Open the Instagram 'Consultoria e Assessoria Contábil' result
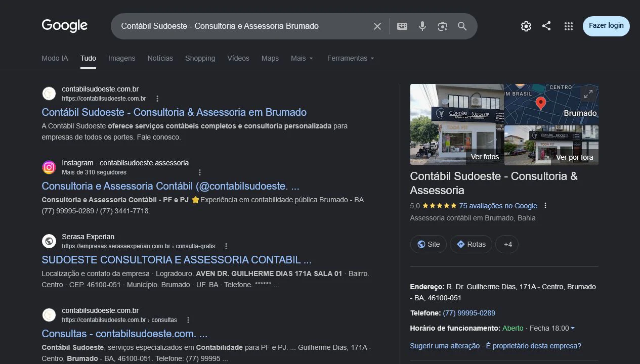 (170, 186)
